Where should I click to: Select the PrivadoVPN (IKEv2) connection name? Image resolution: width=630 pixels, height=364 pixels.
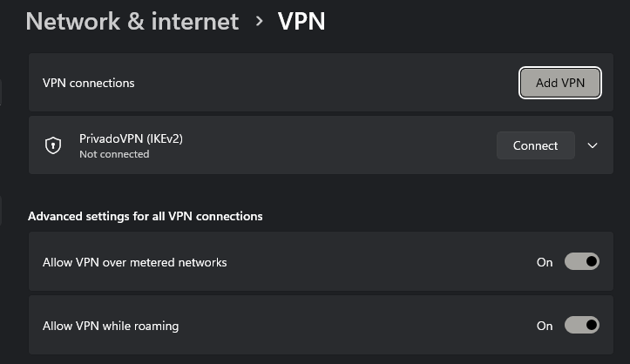(131, 138)
